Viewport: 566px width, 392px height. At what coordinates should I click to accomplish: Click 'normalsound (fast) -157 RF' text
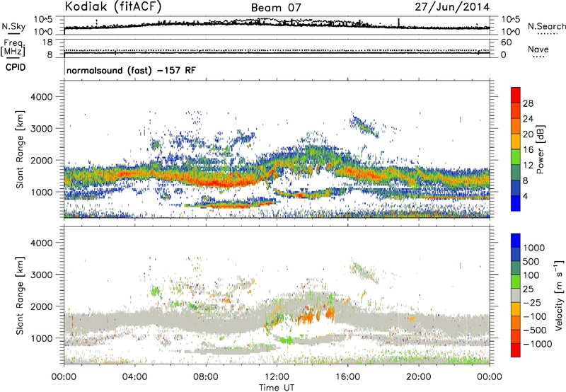pos(131,70)
